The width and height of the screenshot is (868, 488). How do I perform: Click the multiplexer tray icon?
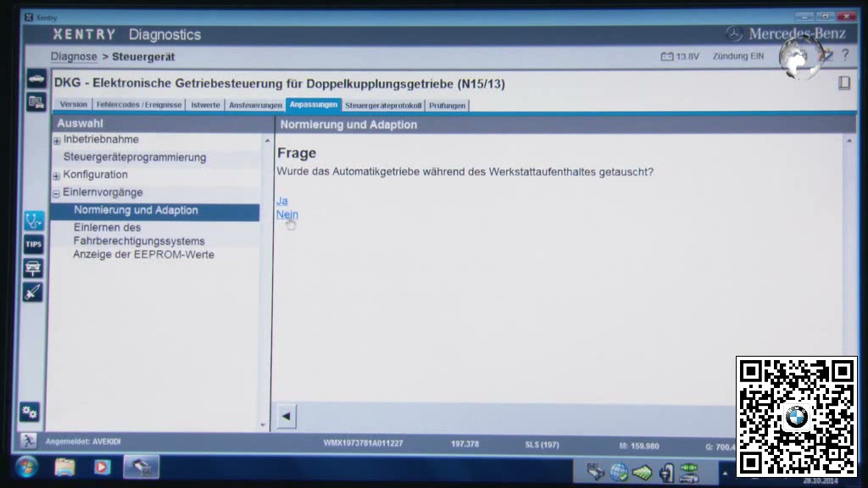coord(595,472)
